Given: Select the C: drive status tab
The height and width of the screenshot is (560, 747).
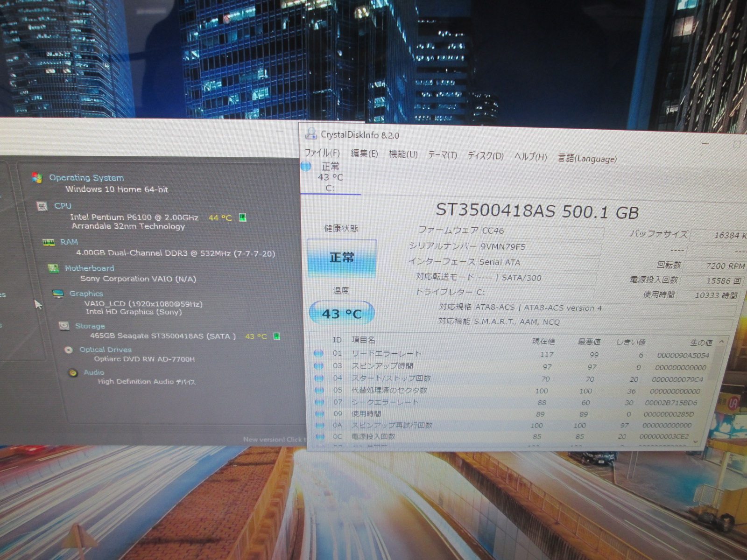Looking at the screenshot, I should pyautogui.click(x=330, y=178).
